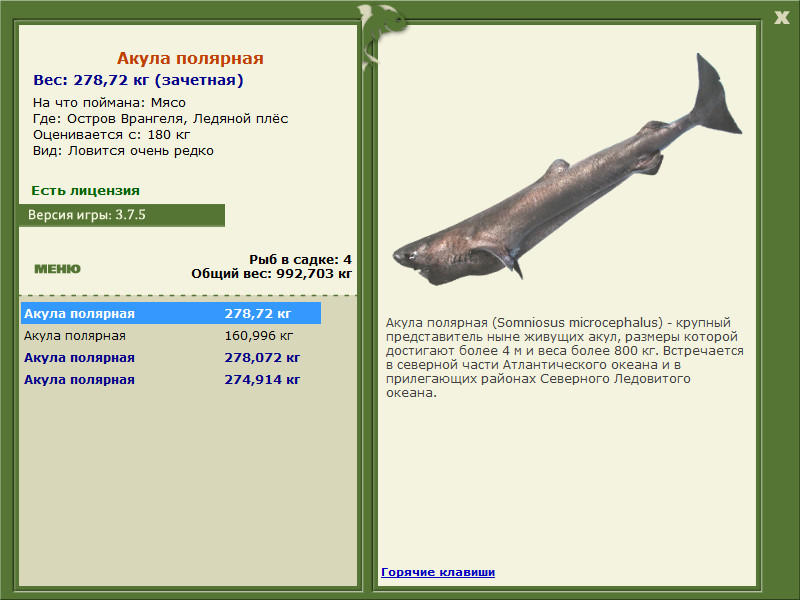Select the Акула полярная 278,072 кг row
The image size is (800, 600).
tap(171, 358)
